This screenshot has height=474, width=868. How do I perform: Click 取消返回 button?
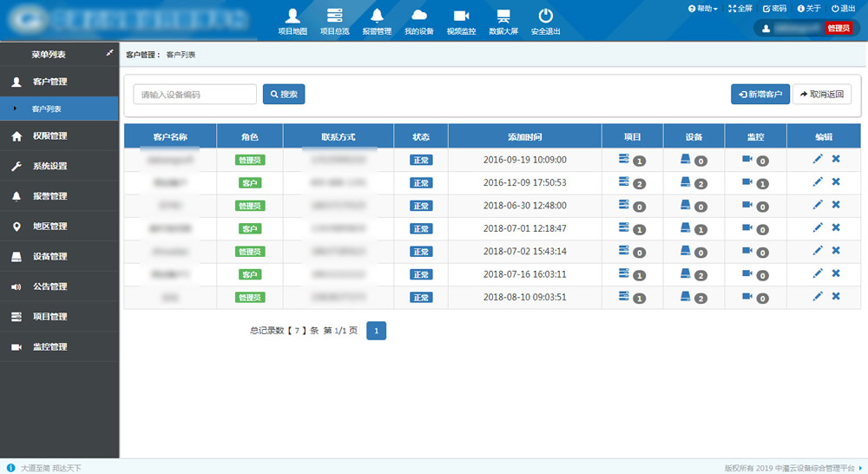[821, 94]
